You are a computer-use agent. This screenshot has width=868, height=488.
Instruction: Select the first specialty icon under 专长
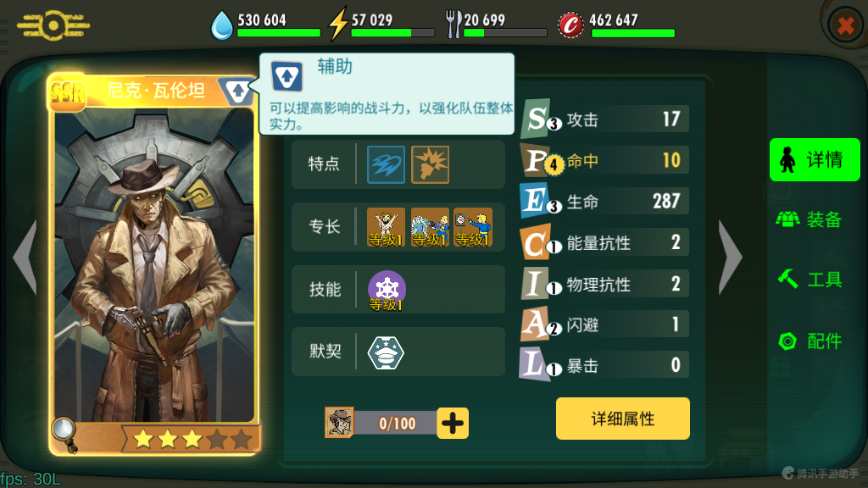tap(386, 227)
